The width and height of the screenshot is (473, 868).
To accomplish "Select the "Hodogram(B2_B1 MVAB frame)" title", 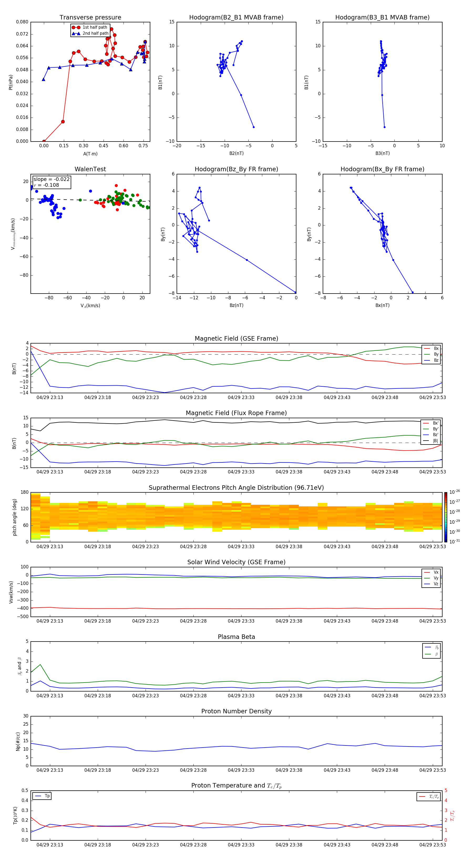I will [236, 18].
